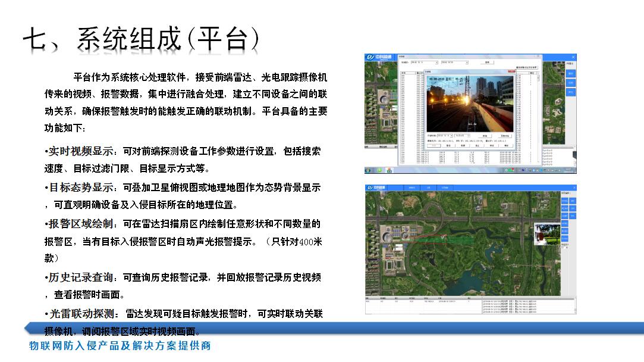Image resolution: width=644 pixels, height=362 pixels.
Task: Click the bullet heading '历史记录查询'
Action: (80, 277)
